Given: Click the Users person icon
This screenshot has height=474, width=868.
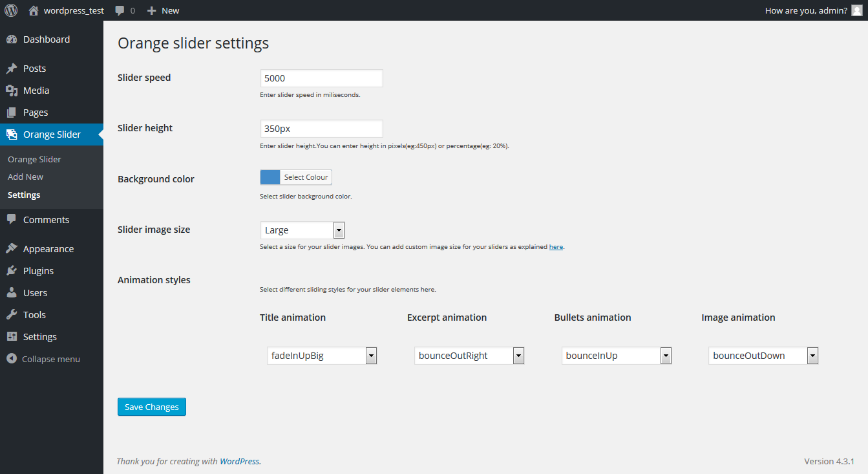Looking at the screenshot, I should [x=12, y=293].
